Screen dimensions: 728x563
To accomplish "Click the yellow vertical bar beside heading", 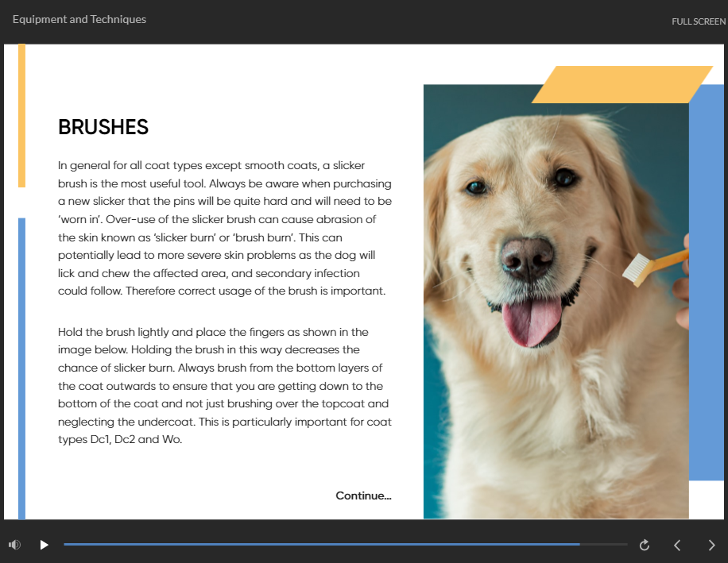I will [x=21, y=115].
